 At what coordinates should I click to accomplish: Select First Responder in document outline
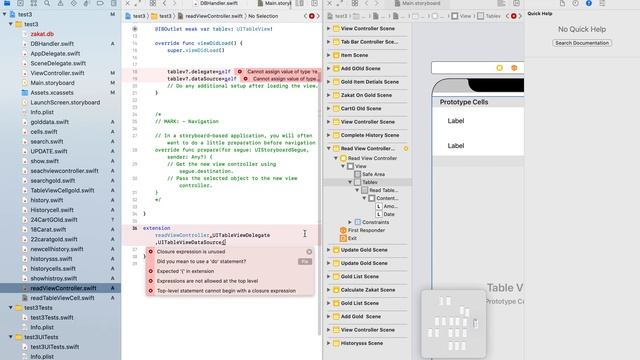[x=366, y=230]
